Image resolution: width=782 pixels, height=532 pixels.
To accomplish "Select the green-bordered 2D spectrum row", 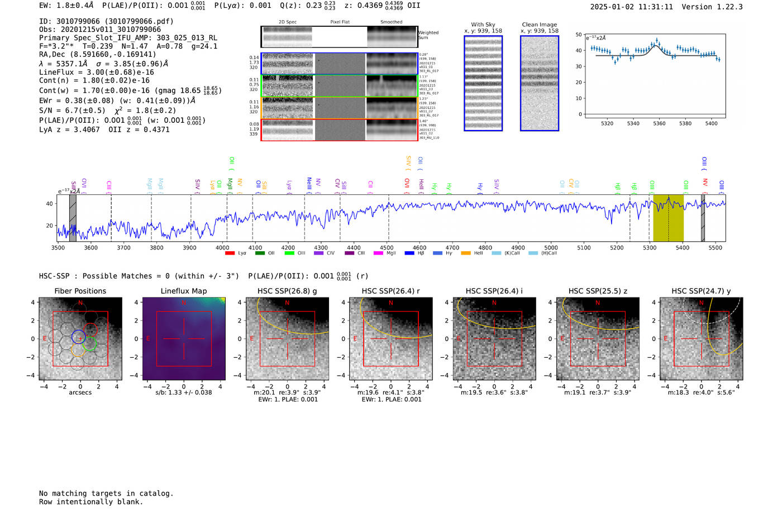I will (339, 86).
